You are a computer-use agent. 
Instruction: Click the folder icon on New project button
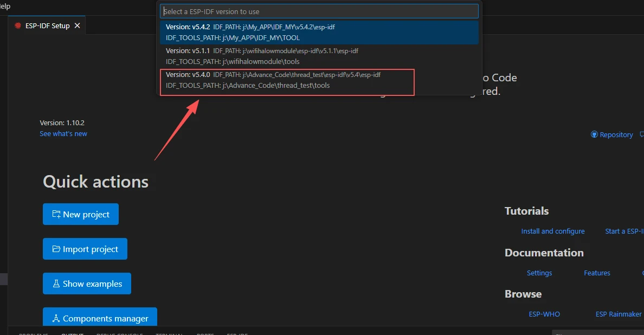click(x=56, y=214)
